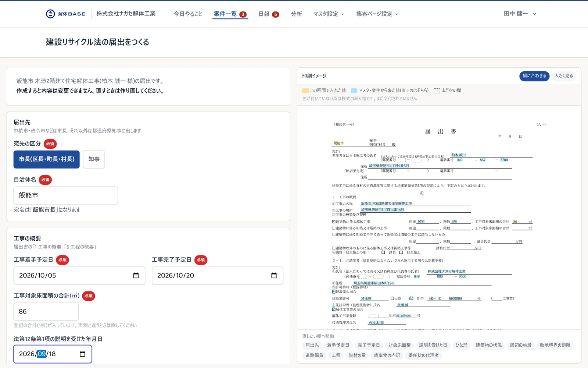Jump to 建築物の状況 field chip
The height and width of the screenshot is (368, 588).
(x=489, y=345)
